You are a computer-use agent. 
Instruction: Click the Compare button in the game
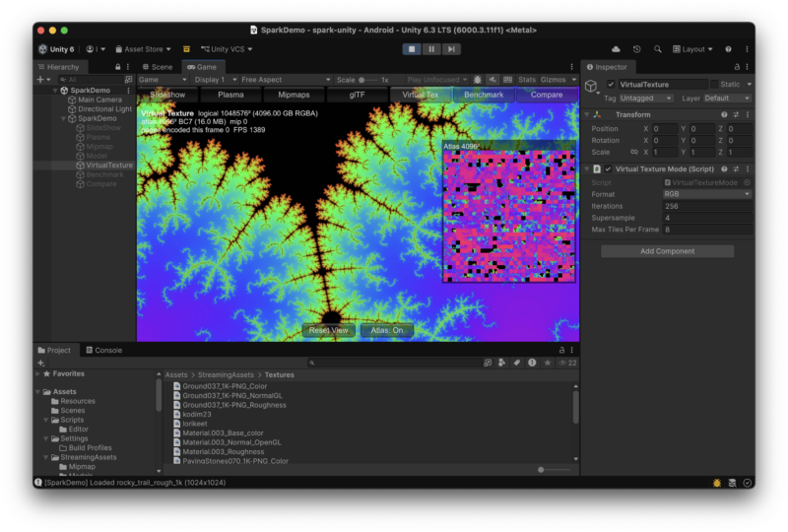click(x=547, y=95)
